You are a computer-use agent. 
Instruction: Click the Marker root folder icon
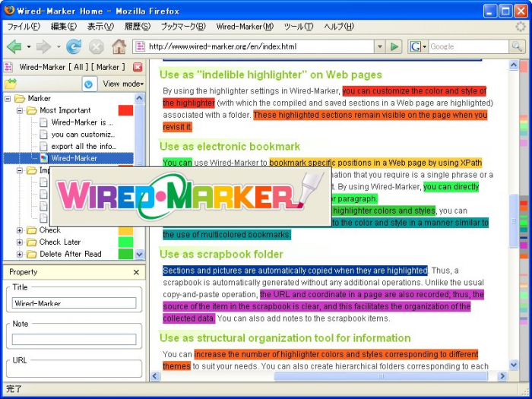(20, 98)
